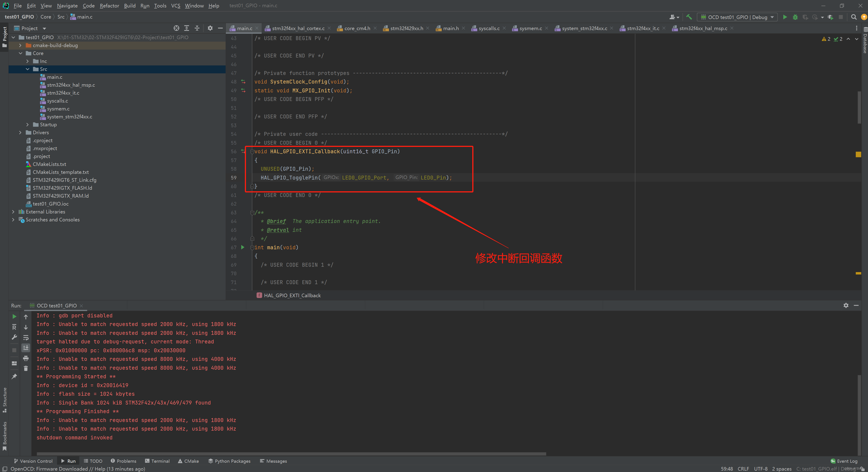Click the 2 warnings inspection indicator

click(826, 39)
